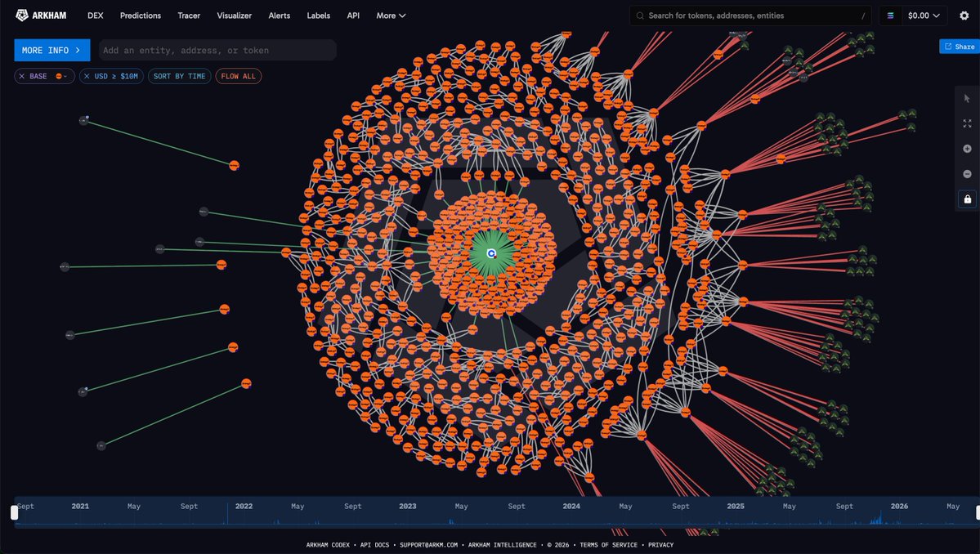
Task: Toggle FLOW ALL chip
Action: [238, 76]
